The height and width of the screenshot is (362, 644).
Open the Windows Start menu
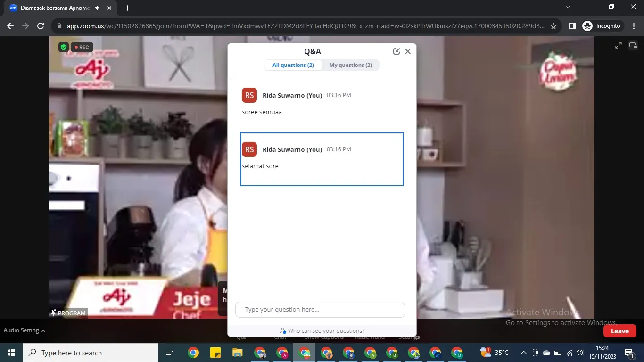click(11, 353)
